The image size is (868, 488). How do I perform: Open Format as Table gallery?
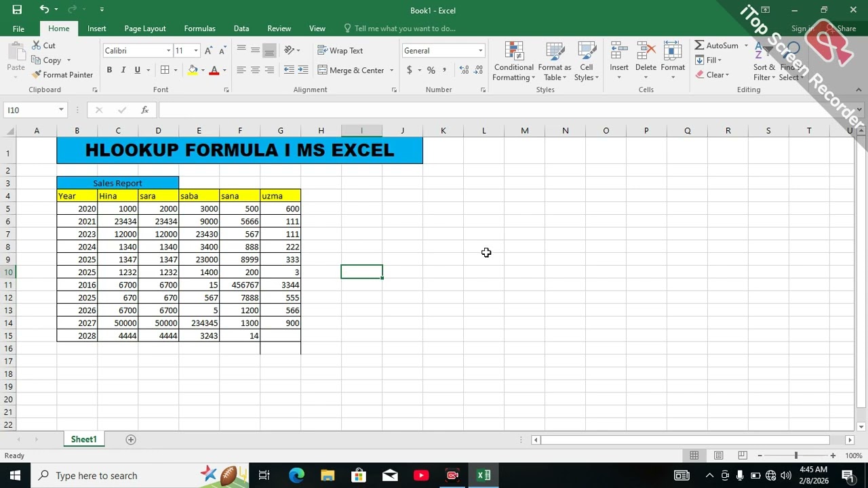pos(555,62)
